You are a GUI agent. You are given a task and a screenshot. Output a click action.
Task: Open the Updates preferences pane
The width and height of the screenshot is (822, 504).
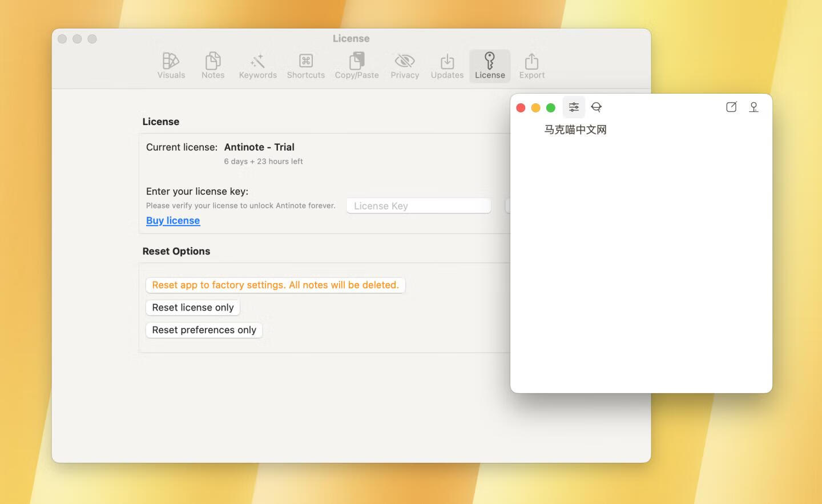(446, 65)
